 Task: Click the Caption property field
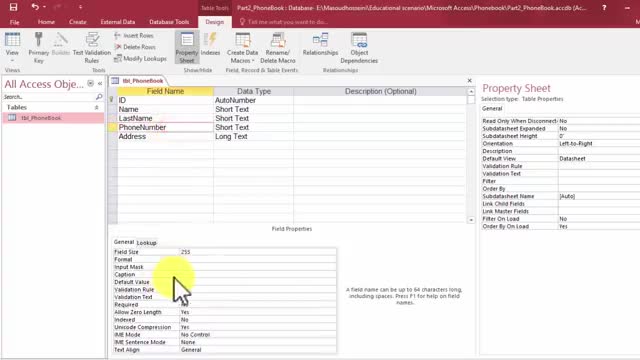[258, 275]
